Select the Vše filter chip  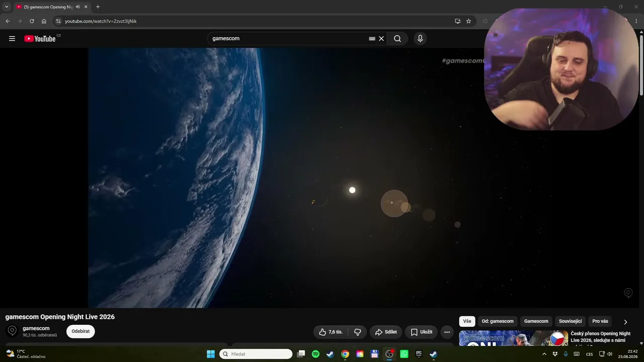467,321
